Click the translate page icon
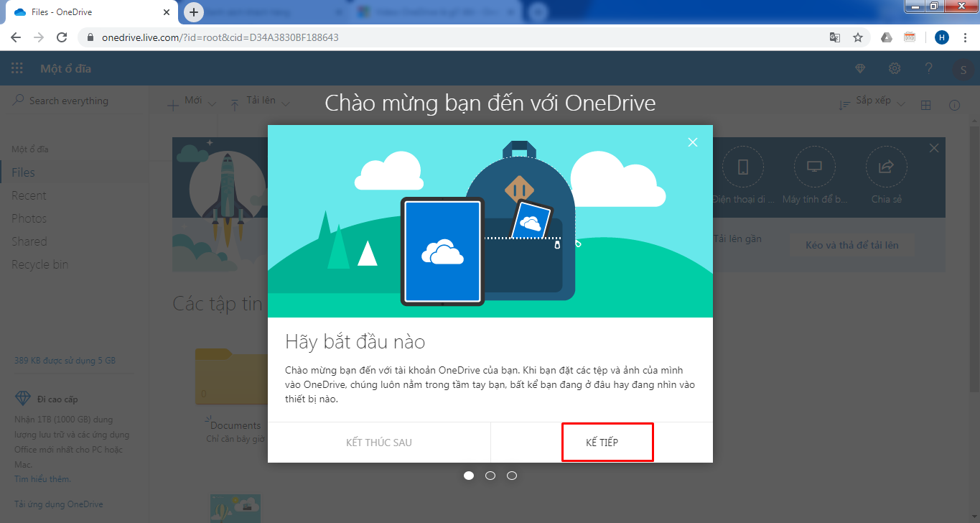This screenshot has height=523, width=980. 835,37
